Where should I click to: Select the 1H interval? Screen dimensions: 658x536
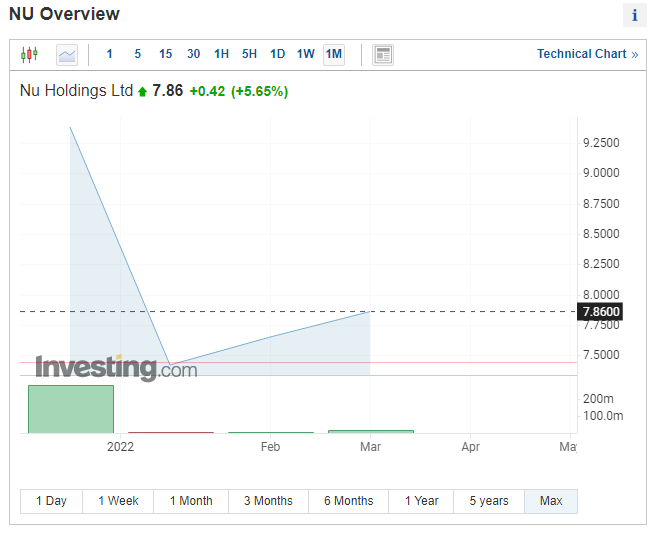point(222,54)
